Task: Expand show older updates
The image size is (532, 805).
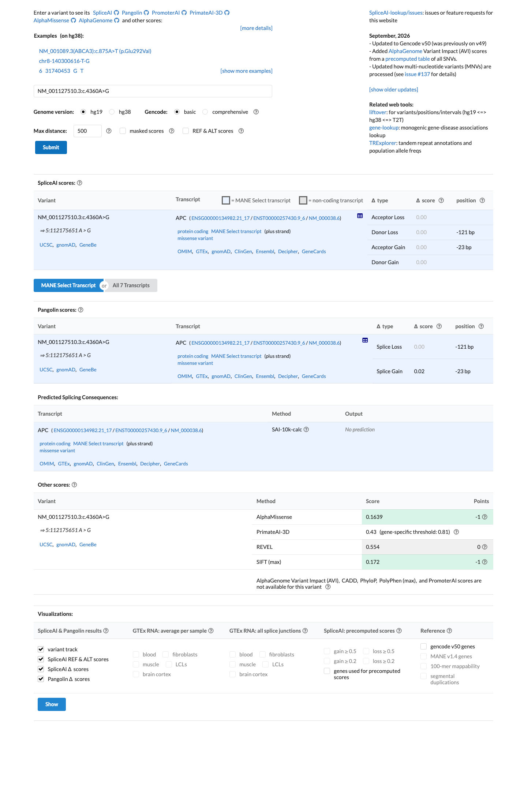Action: [x=393, y=90]
